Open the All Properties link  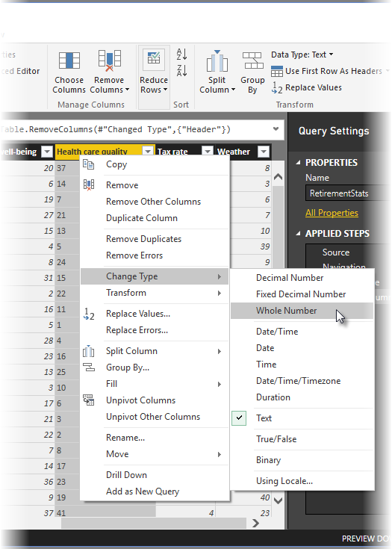tap(332, 213)
